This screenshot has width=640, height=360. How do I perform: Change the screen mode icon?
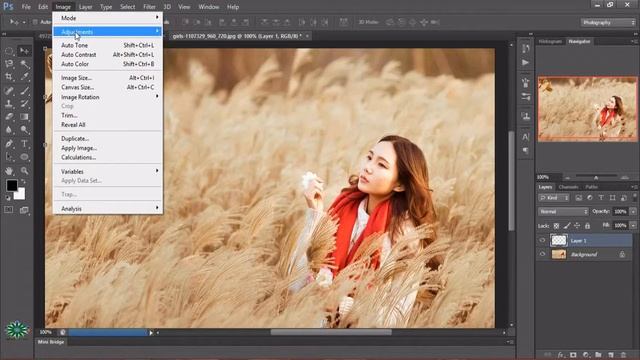[x=24, y=210]
